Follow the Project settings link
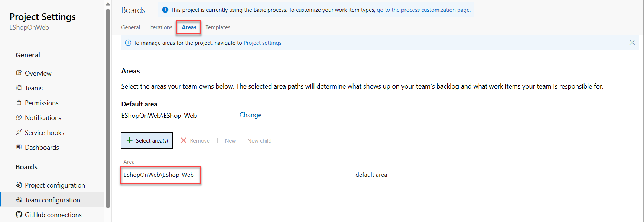The height and width of the screenshot is (222, 644). [263, 43]
